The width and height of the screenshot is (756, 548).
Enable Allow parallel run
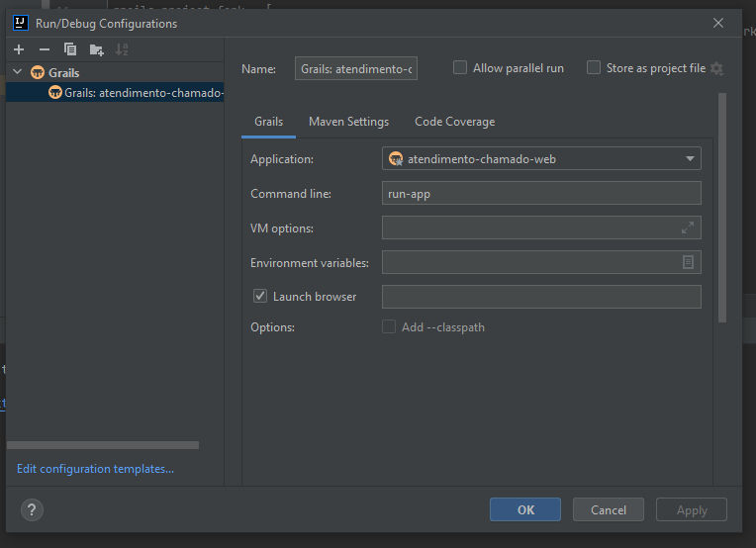tap(460, 67)
